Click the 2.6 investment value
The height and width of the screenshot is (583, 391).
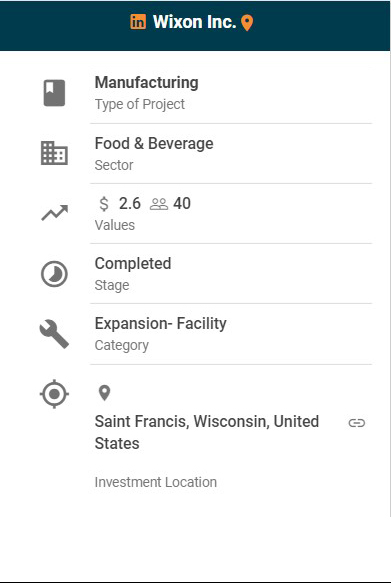130,203
